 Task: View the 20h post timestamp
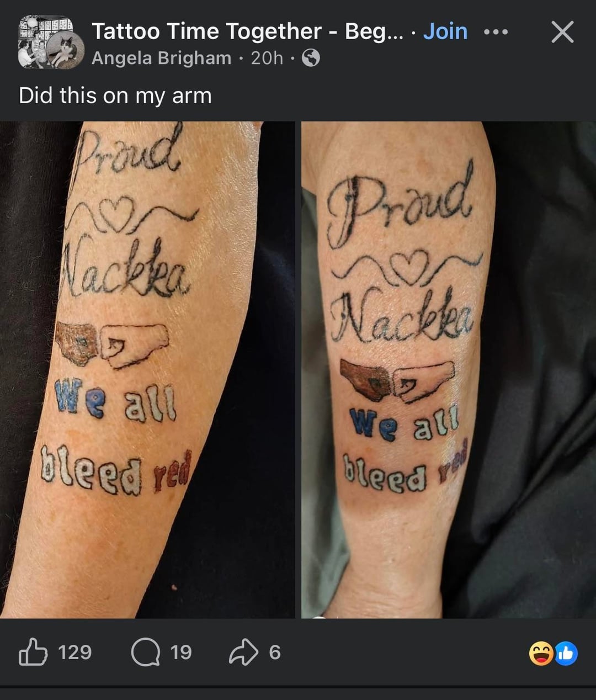[x=267, y=57]
